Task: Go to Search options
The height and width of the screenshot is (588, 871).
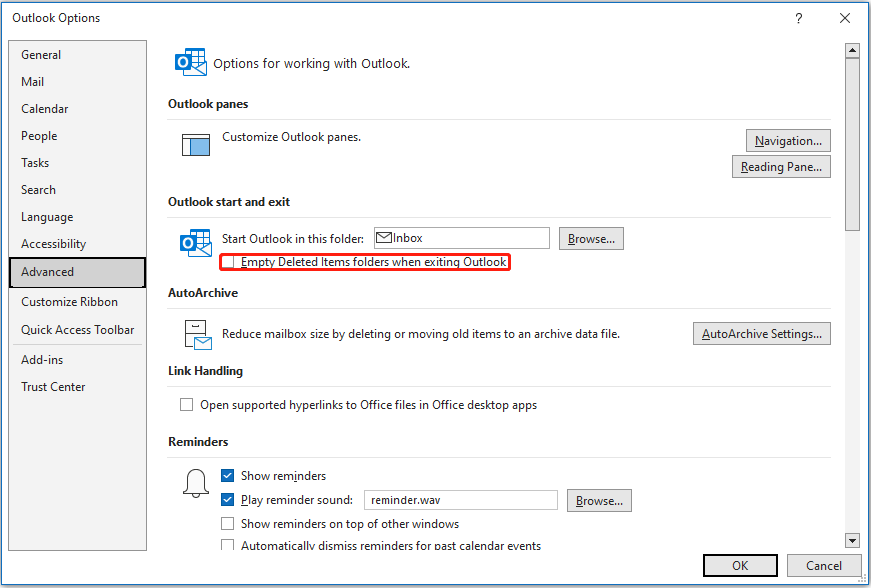Action: tap(78, 190)
